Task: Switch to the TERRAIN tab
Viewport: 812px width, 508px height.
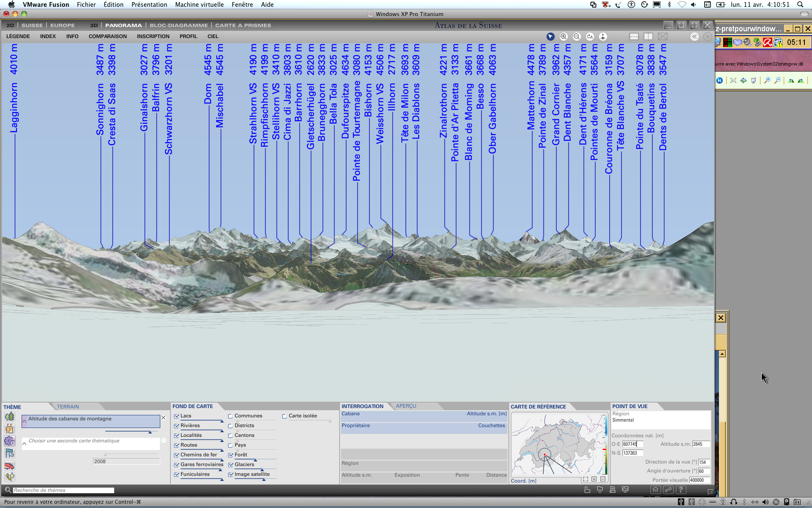Action: [x=68, y=407]
